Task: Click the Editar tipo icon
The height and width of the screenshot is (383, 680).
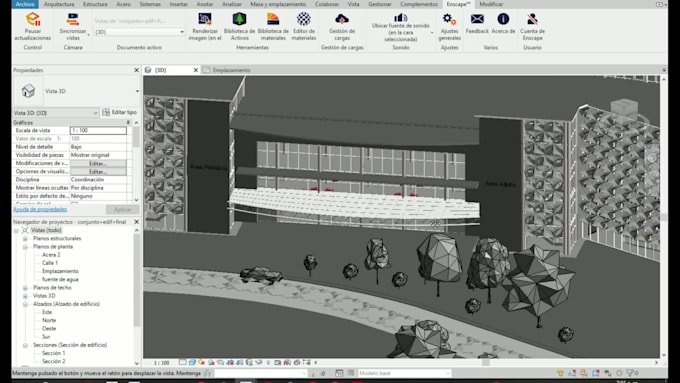Action: (106, 112)
